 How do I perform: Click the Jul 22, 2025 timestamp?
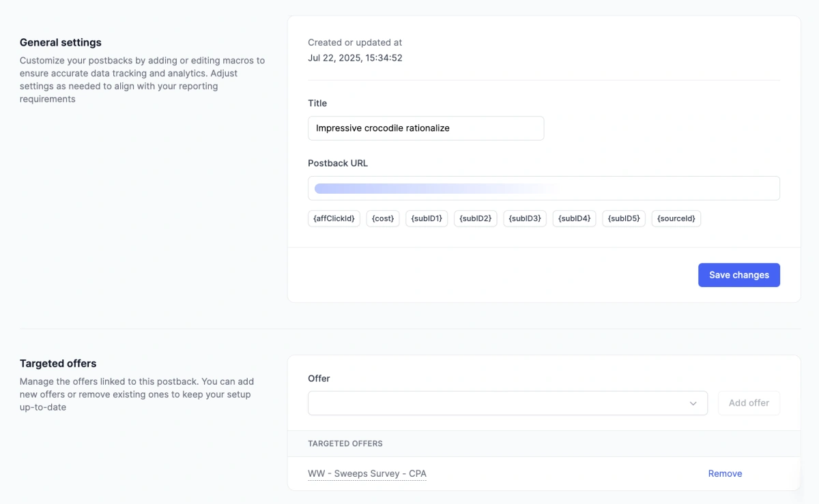pos(355,58)
